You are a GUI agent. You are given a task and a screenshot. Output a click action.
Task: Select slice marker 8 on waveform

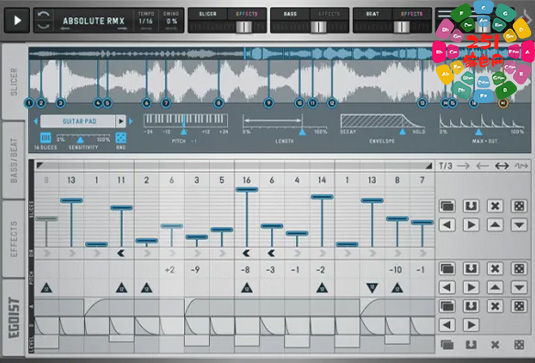click(x=219, y=103)
